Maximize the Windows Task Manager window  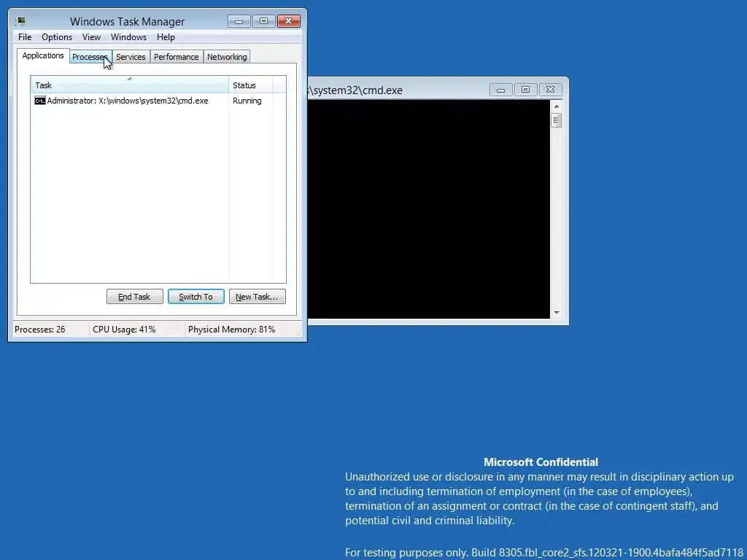263,21
